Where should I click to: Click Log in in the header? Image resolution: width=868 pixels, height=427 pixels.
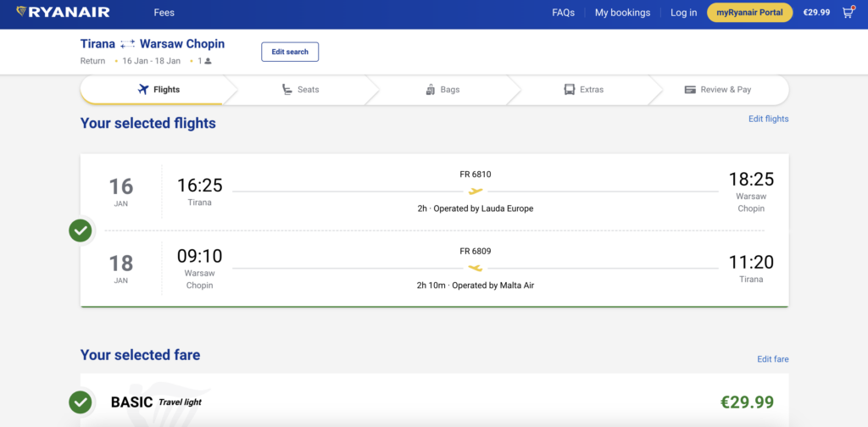pos(683,13)
